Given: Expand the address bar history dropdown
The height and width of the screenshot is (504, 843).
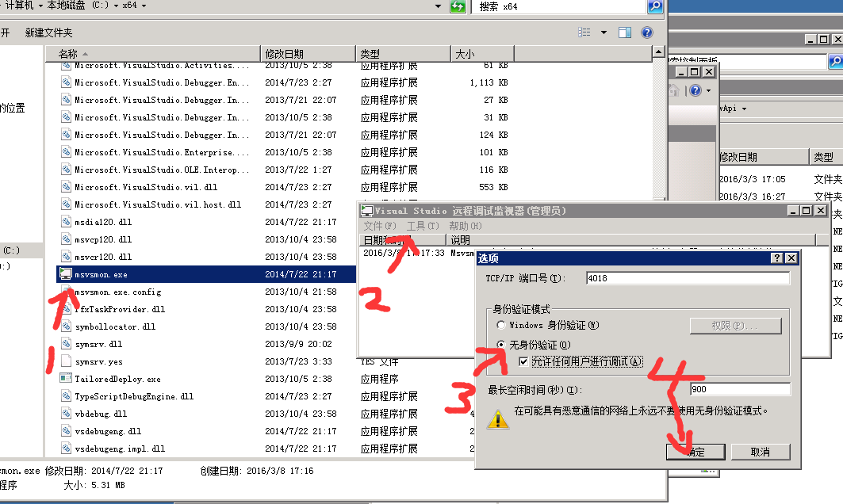Looking at the screenshot, I should point(439,6).
